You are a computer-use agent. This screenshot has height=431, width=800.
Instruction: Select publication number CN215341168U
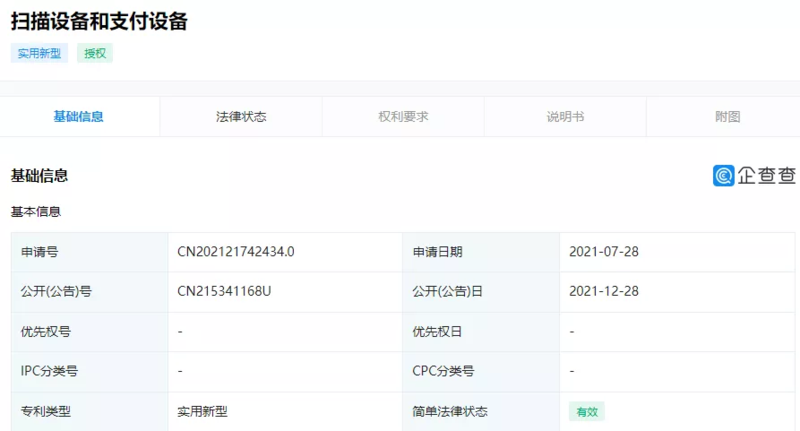(x=224, y=291)
